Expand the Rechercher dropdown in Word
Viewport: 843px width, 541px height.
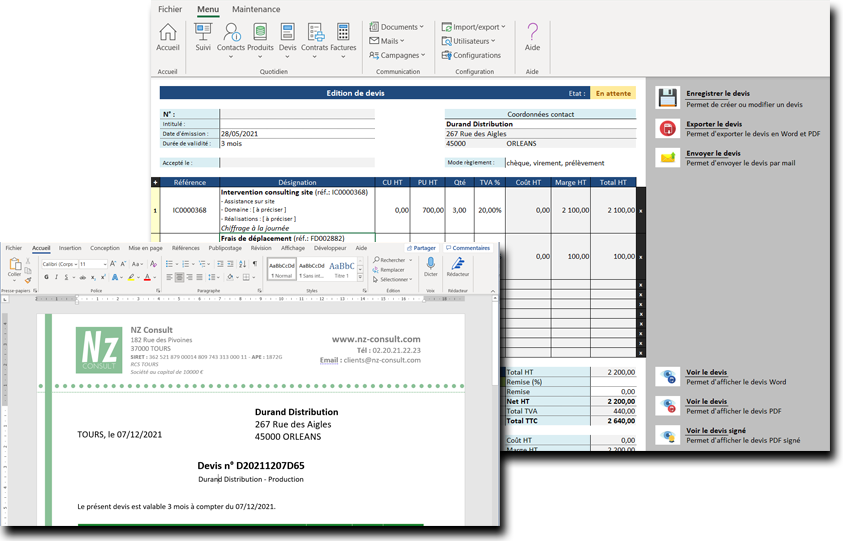pos(411,260)
